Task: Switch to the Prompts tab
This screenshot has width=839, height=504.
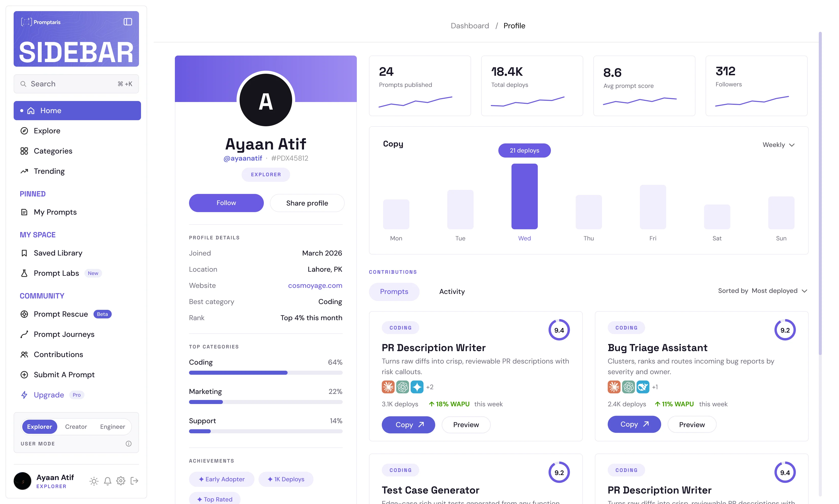Action: pyautogui.click(x=394, y=292)
